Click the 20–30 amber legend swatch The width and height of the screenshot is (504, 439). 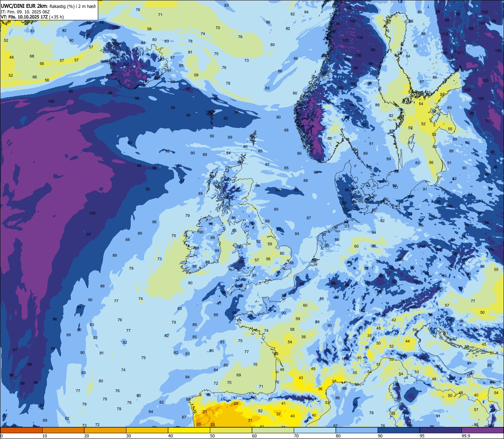[105, 430]
